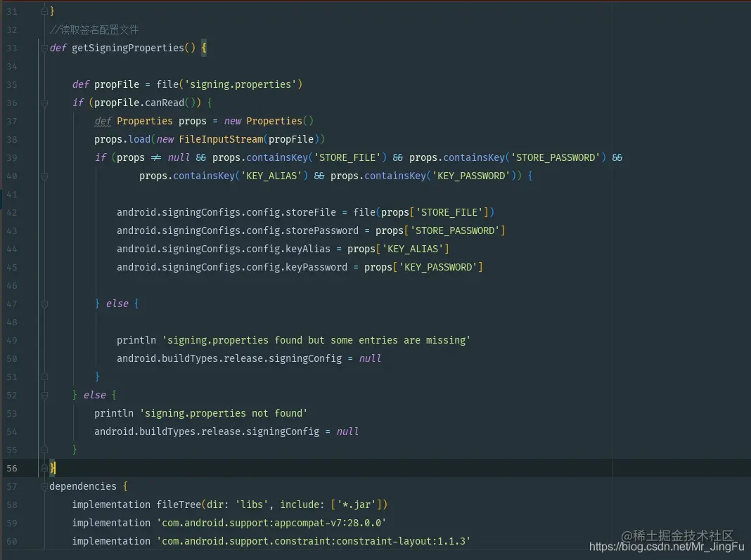Click line number 60 in the gutter
Image resolution: width=751 pixels, height=560 pixels.
(12, 542)
